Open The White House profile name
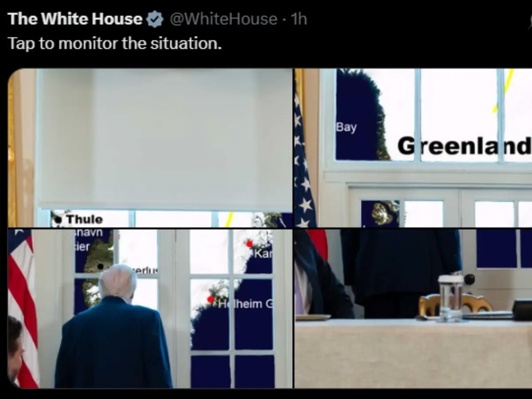Viewport: 532px width, 399px height. point(75,19)
